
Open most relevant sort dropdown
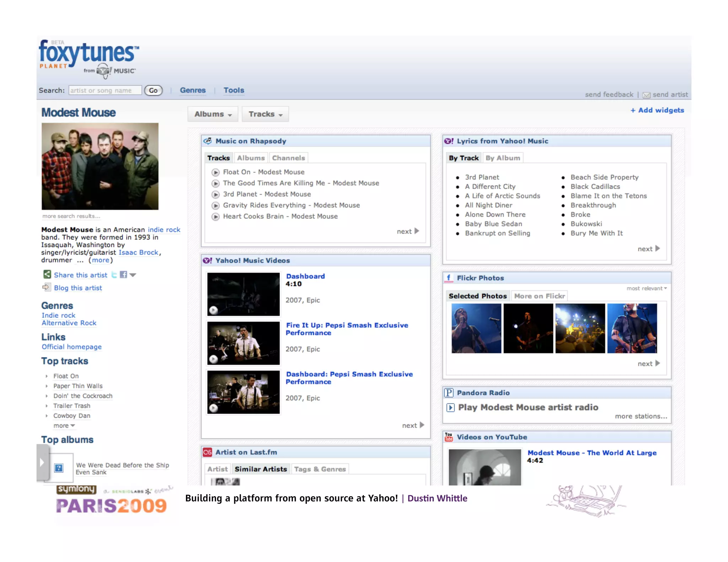tap(647, 288)
